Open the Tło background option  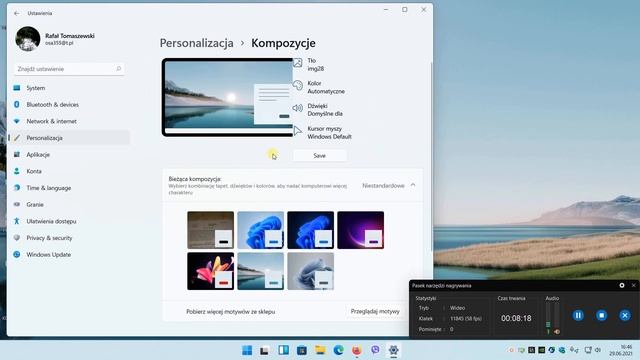tap(309, 64)
